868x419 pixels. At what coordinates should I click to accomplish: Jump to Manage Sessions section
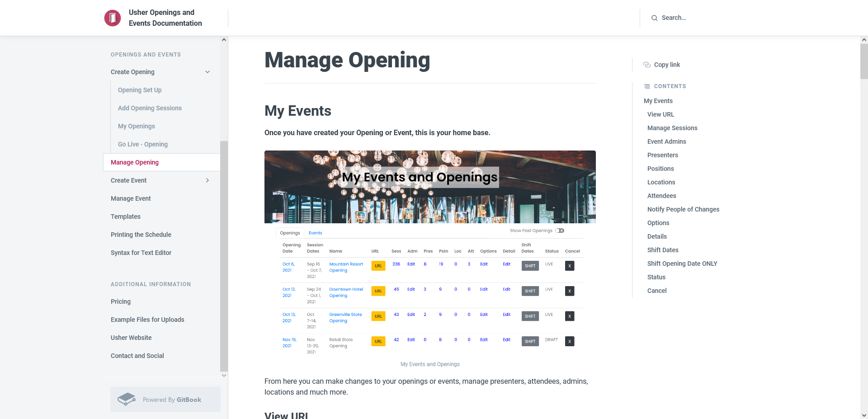pos(672,128)
